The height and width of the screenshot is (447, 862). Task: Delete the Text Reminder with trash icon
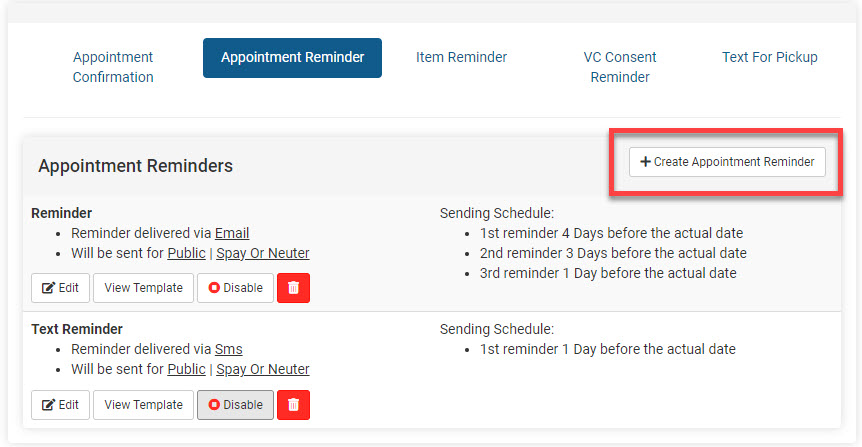coord(293,405)
